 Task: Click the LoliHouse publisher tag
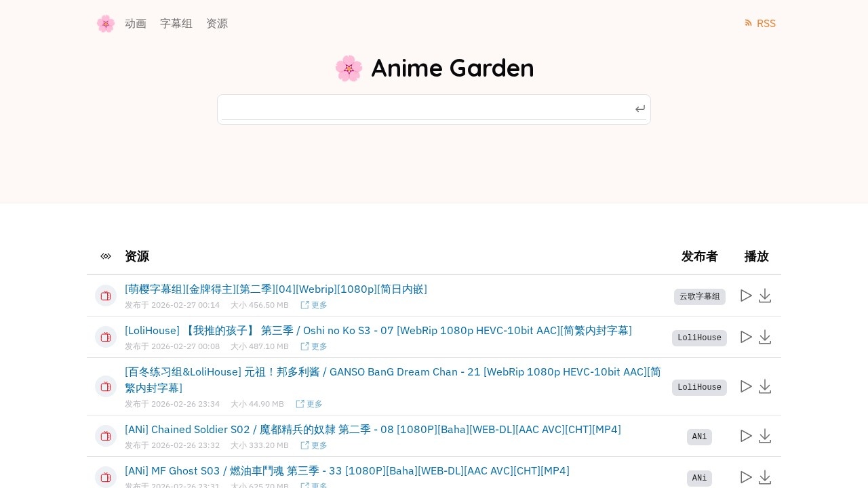pyautogui.click(x=699, y=338)
